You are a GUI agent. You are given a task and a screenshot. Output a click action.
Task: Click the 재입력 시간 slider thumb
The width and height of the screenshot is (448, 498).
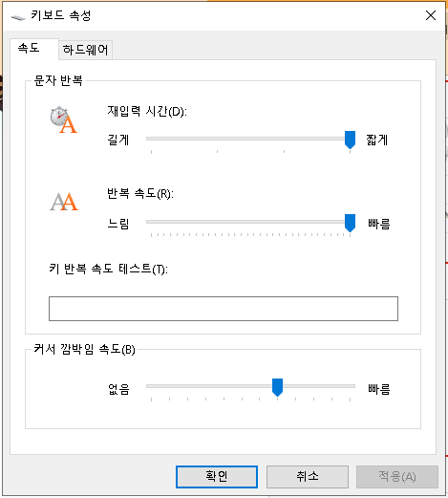click(350, 140)
